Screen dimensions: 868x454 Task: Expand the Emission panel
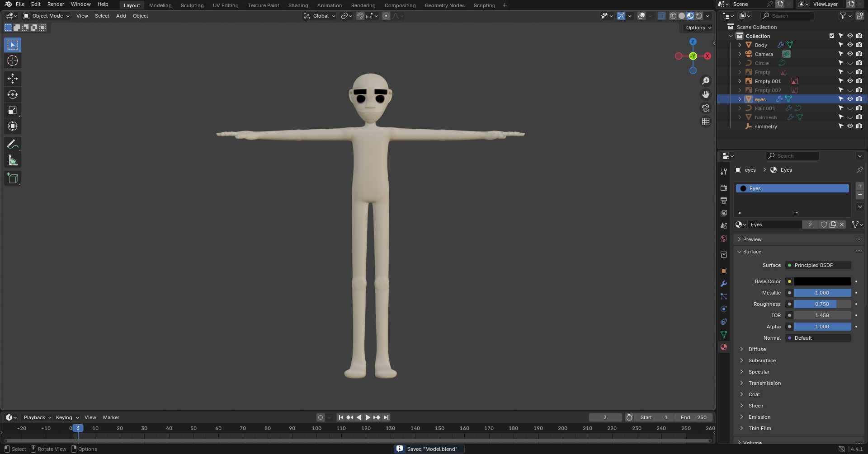(759, 417)
